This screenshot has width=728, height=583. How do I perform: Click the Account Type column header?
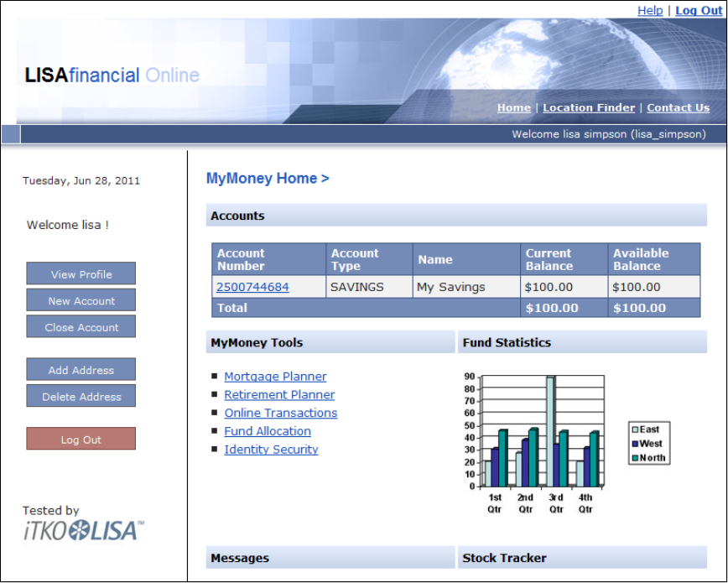click(370, 259)
